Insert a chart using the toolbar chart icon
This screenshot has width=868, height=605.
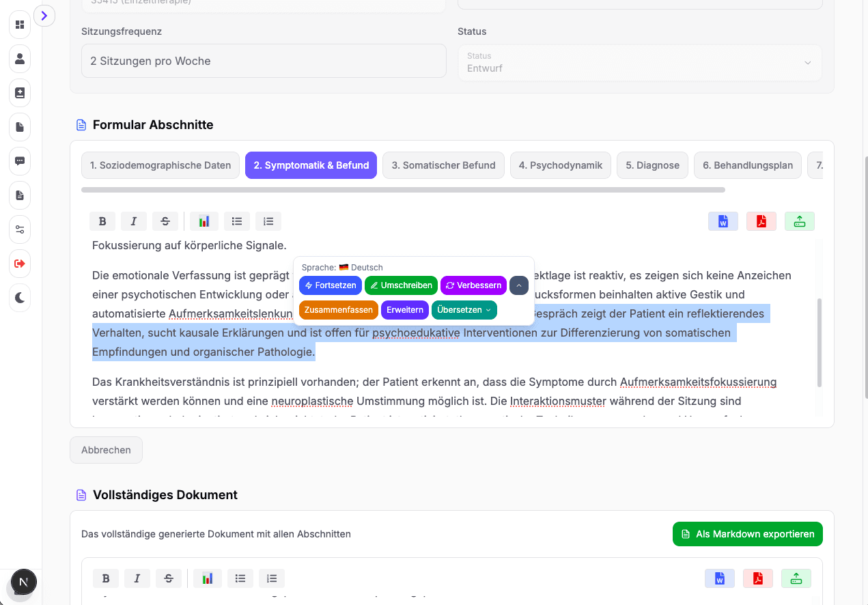pyautogui.click(x=204, y=221)
